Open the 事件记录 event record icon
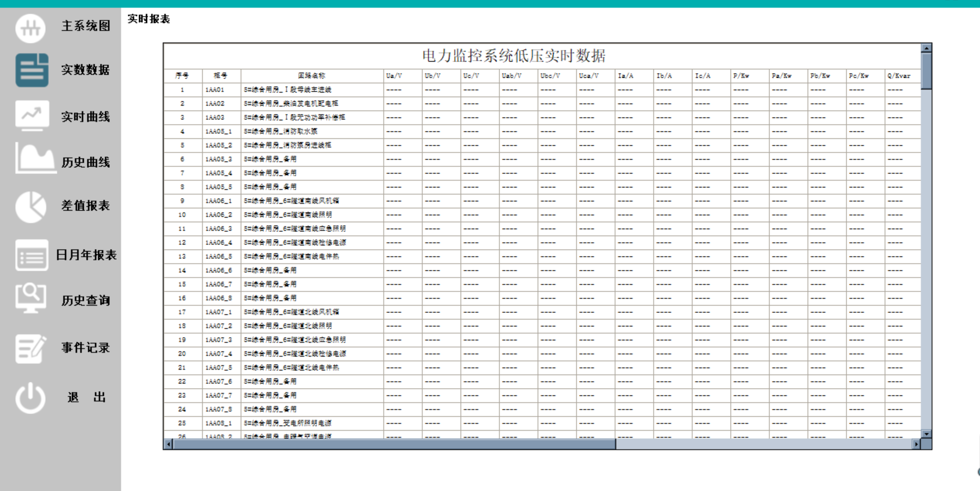 point(31,348)
